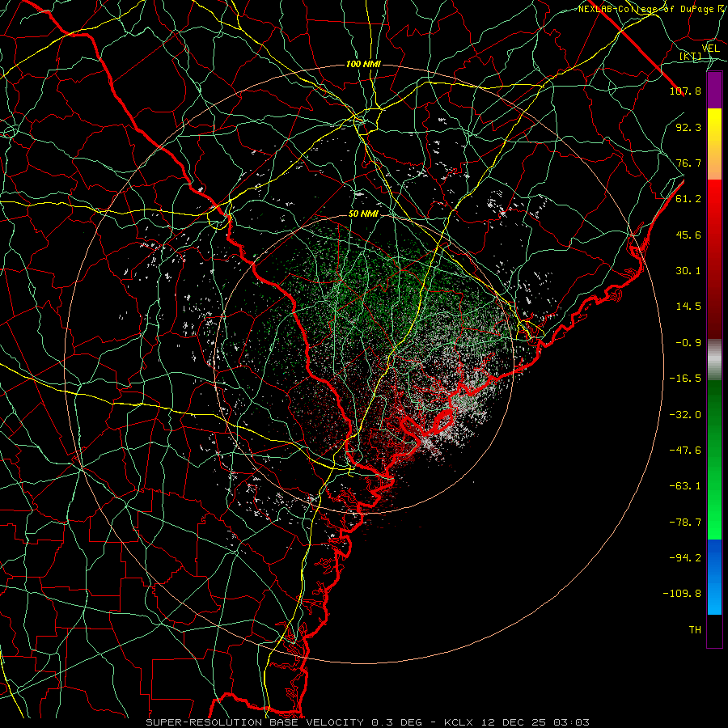Select the 107.8 legend value

685,91
